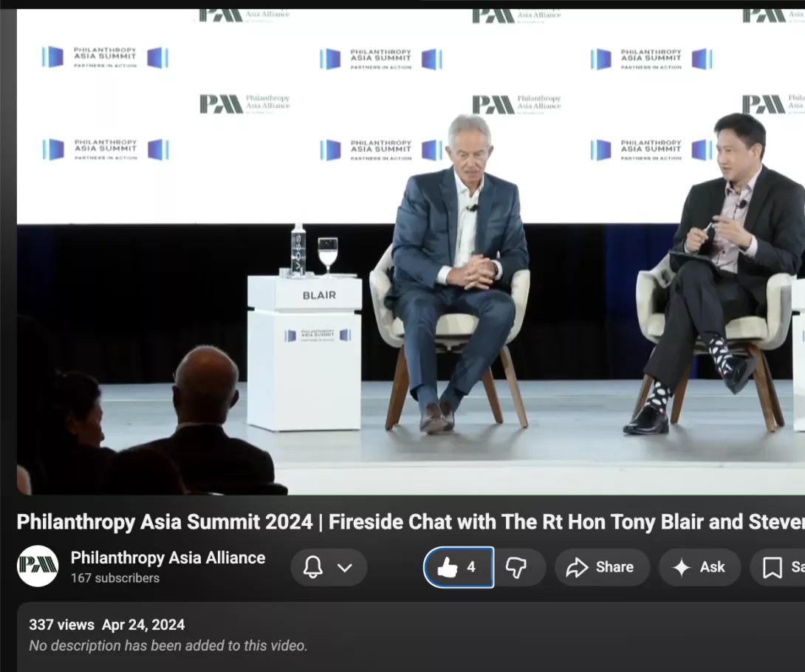Click the 337 views text
The width and height of the screenshot is (805, 672).
pos(61,625)
